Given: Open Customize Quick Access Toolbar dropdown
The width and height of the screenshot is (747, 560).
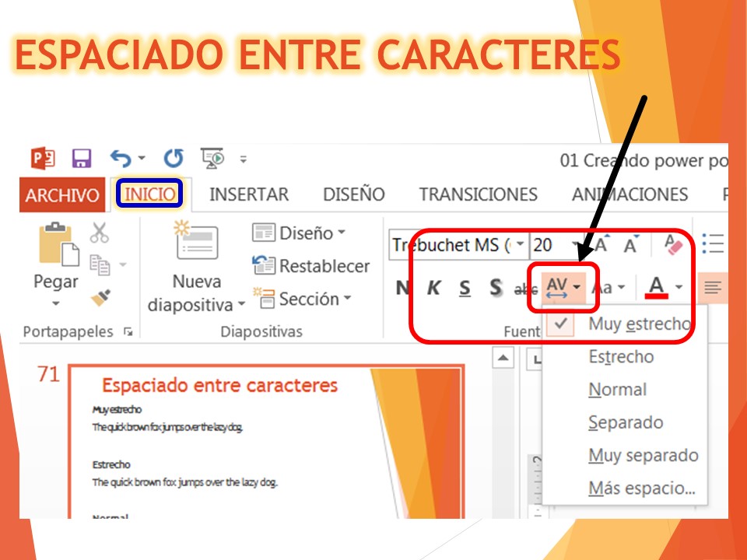Looking at the screenshot, I should (244, 159).
